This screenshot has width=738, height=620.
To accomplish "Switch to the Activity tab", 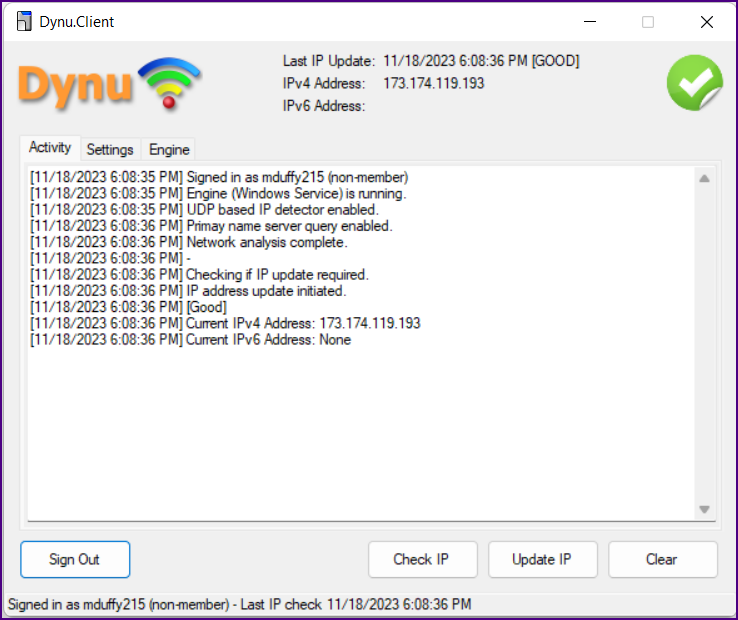I will pos(50,148).
